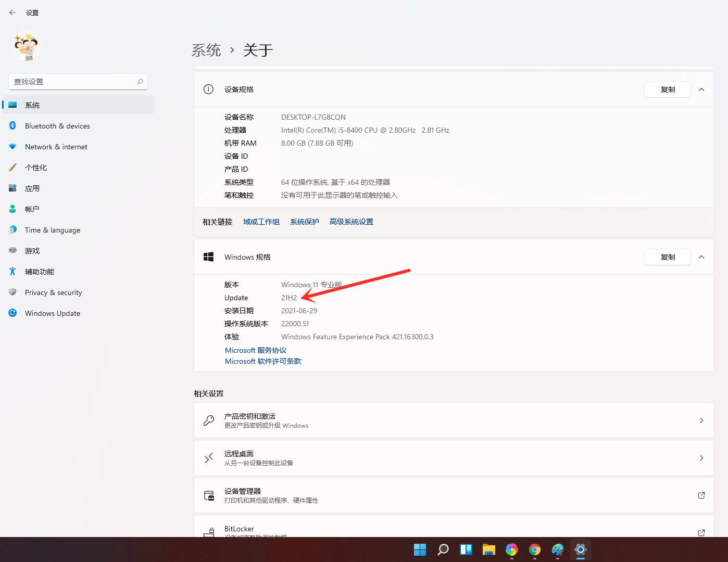Open 辅助功能 (Accessibility) settings

tap(39, 271)
